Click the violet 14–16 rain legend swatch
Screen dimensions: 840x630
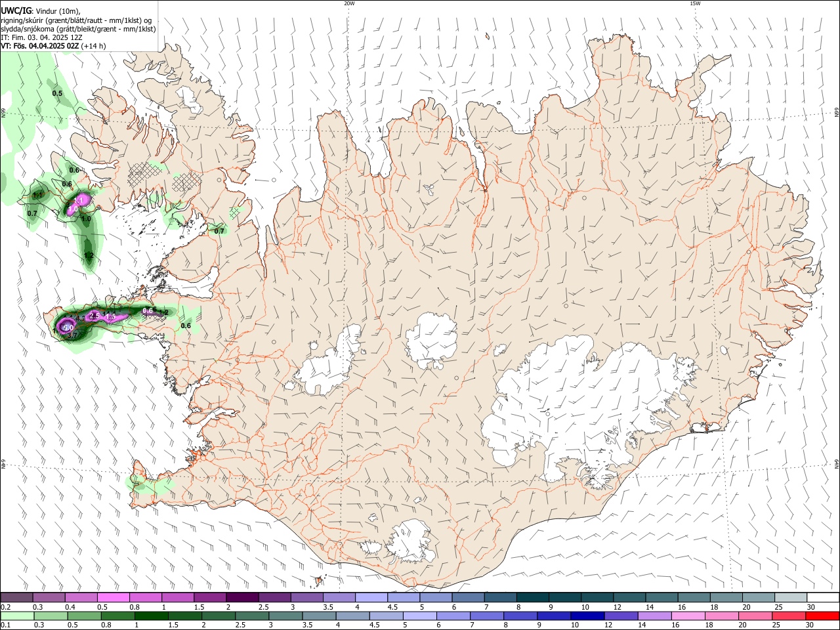(x=654, y=616)
